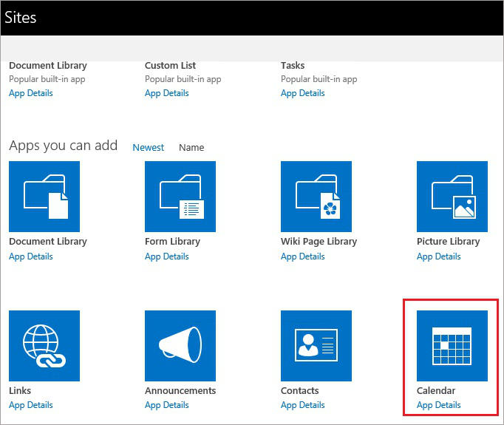Click the Announcements app name label
504x425 pixels.
180,390
